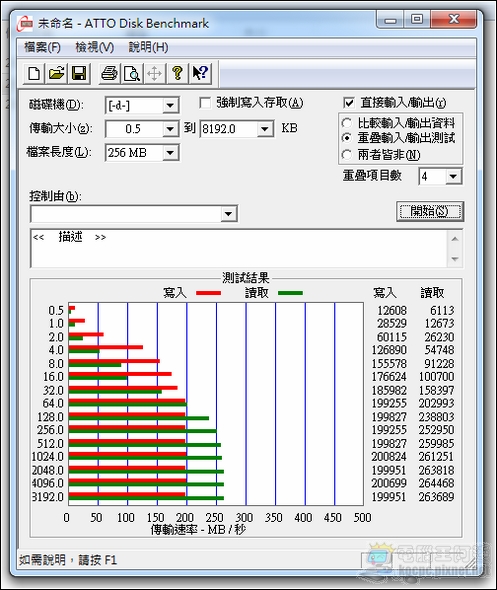This screenshot has width=497, height=590.
Task: Click the New file toolbar icon
Action: pyautogui.click(x=34, y=73)
